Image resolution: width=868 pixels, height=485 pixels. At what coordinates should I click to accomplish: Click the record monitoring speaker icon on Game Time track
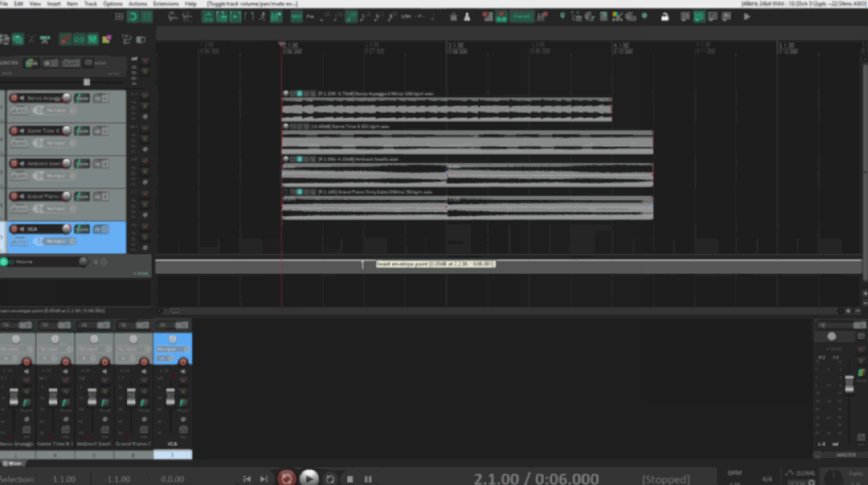[21, 131]
